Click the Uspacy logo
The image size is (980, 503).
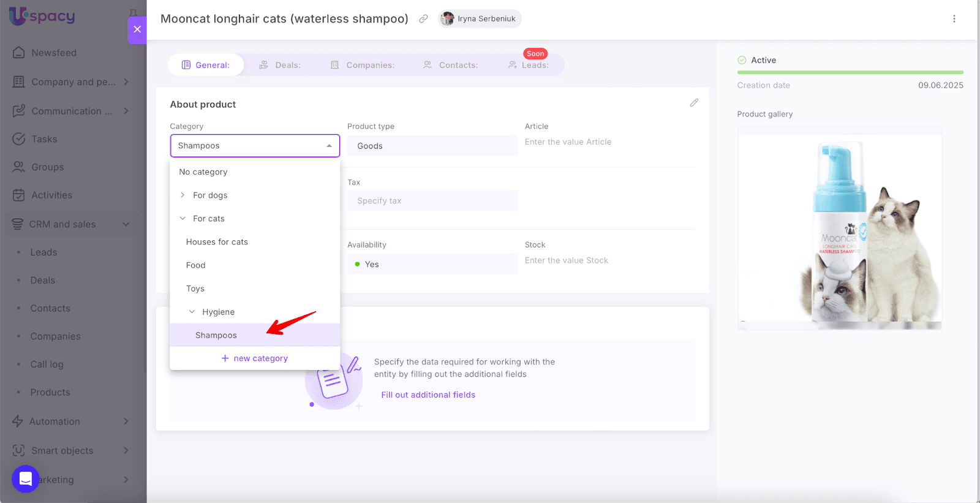tap(42, 17)
